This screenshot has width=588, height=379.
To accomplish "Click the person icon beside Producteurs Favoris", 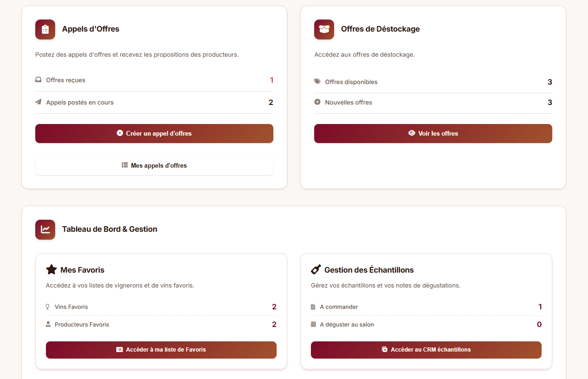I will (x=48, y=325).
